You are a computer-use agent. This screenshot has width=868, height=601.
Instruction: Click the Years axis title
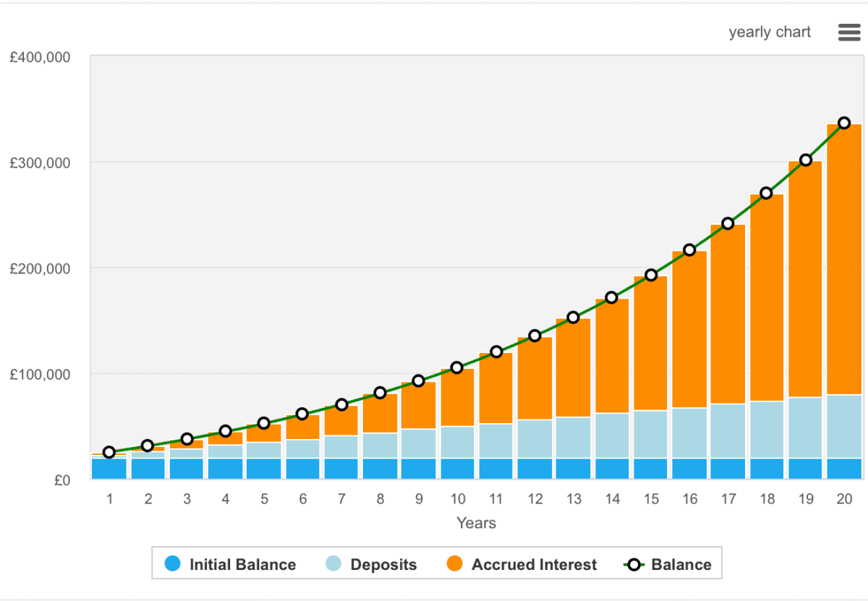coord(476,523)
